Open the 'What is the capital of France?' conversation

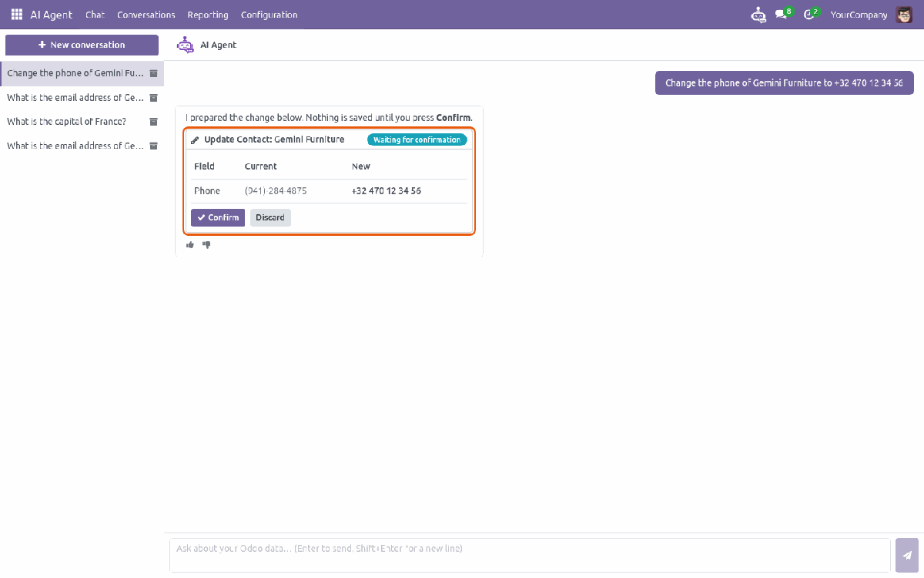[66, 122]
